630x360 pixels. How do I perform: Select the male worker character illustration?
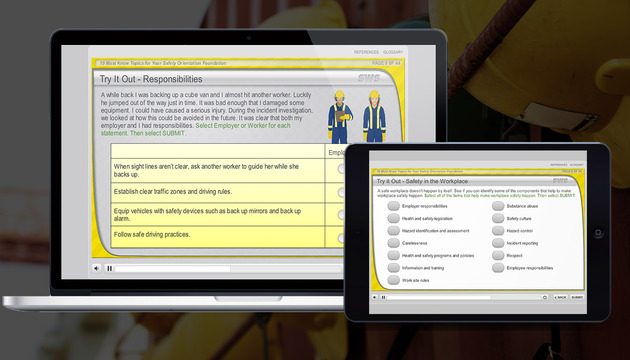pyautogui.click(x=340, y=117)
